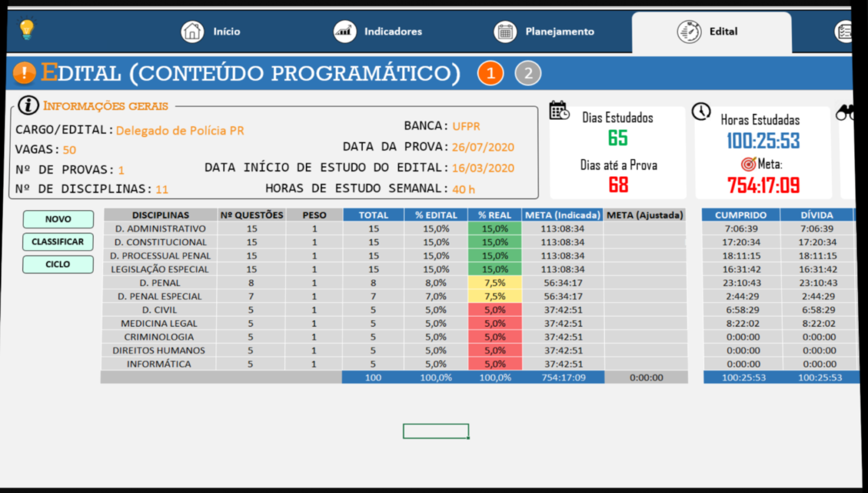Screen dimensions: 868x493
Task: Select page 1 orange circle button
Action: pyautogui.click(x=491, y=73)
